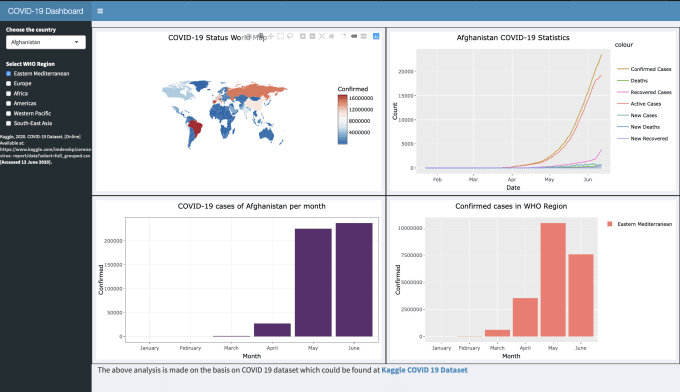Toggle Eastern Mediterranean legend entry in the WHO chart

pyautogui.click(x=639, y=224)
